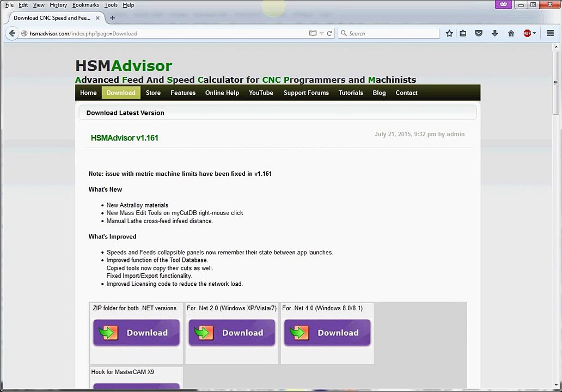Click in the URL address field
The height and width of the screenshot is (392, 562).
click(x=167, y=33)
